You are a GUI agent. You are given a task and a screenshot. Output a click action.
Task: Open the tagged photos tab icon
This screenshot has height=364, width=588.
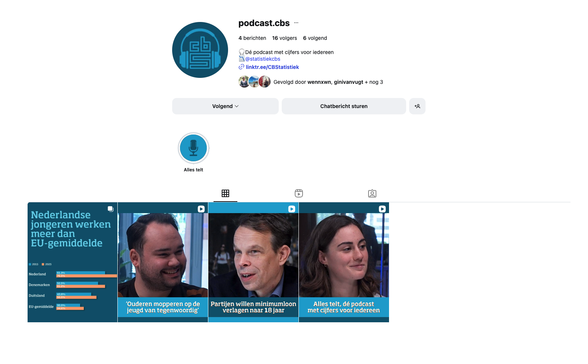coord(372,193)
